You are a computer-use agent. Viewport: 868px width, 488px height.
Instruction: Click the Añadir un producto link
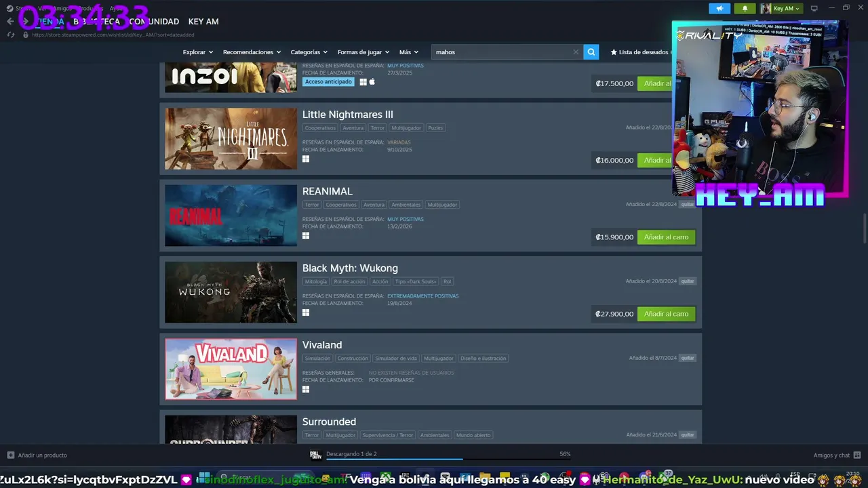coord(42,455)
